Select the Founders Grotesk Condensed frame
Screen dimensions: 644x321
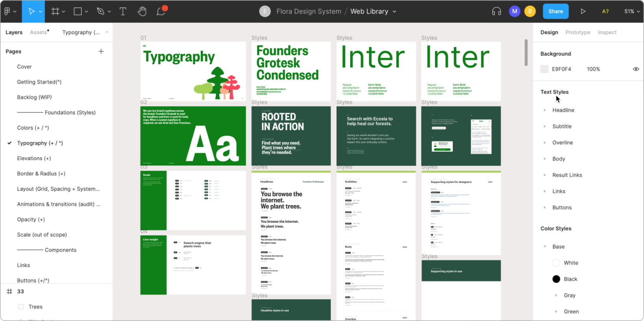pos(291,71)
